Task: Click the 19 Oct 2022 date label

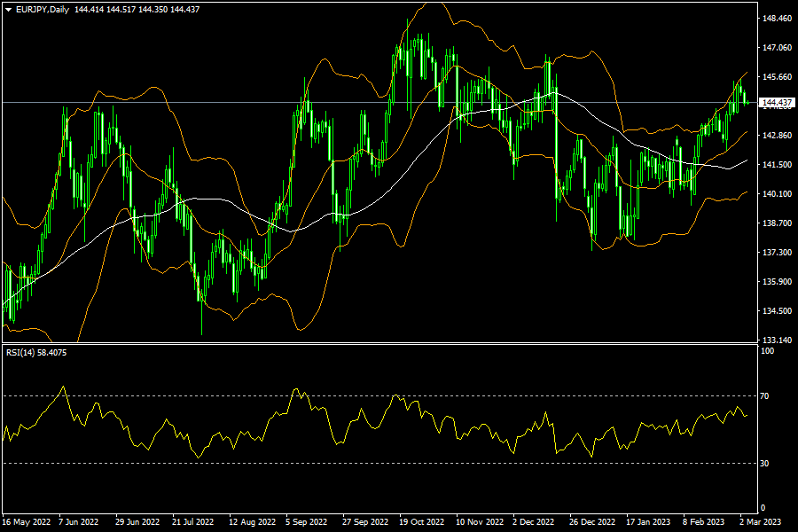Action: click(x=421, y=522)
